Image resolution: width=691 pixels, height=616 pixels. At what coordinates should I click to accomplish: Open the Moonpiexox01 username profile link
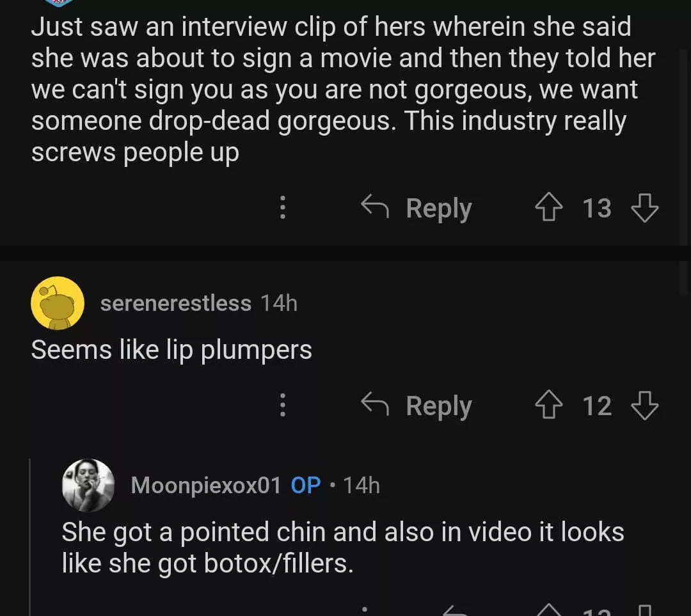[x=206, y=486]
